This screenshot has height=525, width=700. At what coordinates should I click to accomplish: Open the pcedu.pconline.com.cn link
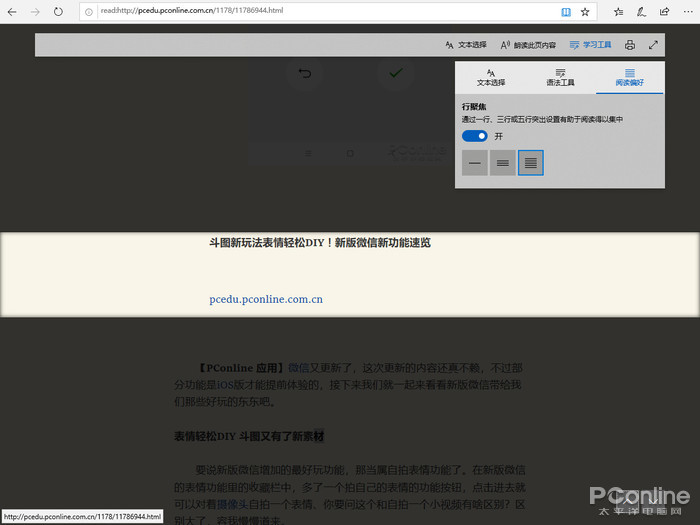pyautogui.click(x=266, y=299)
